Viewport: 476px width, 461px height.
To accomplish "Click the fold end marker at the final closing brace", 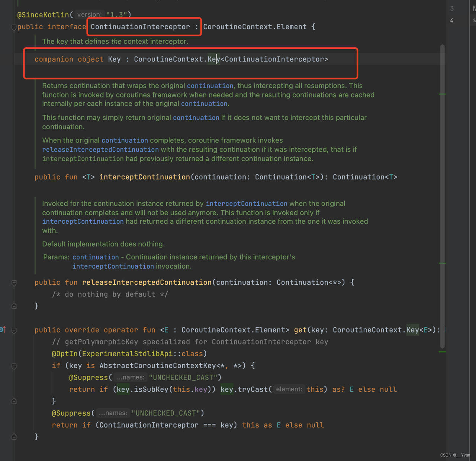I will (x=14, y=437).
